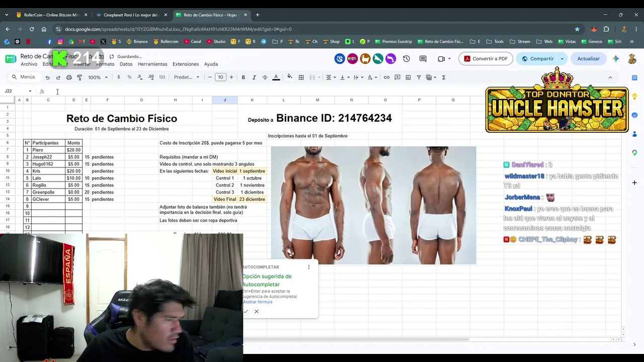
Task: Insert a chart
Action: pyautogui.click(x=408, y=77)
